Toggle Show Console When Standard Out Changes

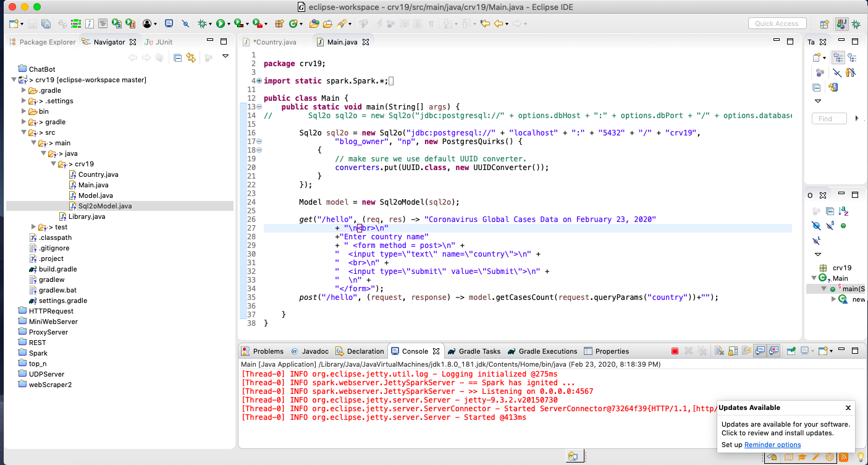point(760,351)
